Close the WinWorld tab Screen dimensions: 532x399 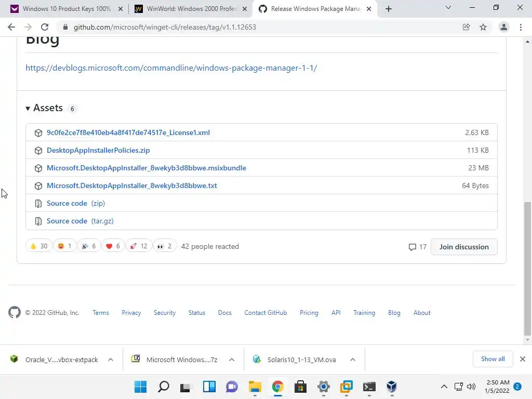coord(245,9)
